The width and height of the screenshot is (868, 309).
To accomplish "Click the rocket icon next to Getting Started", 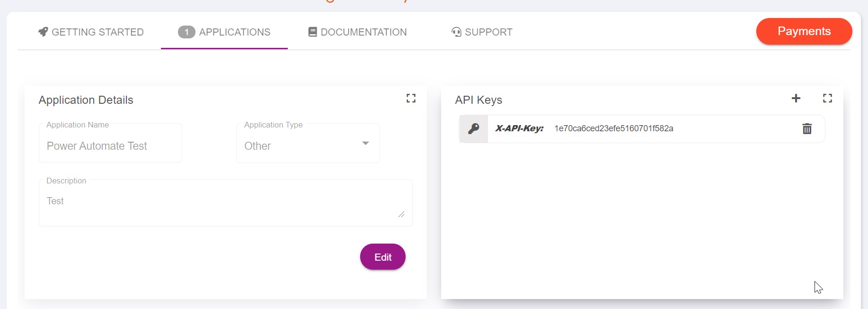I will (43, 32).
